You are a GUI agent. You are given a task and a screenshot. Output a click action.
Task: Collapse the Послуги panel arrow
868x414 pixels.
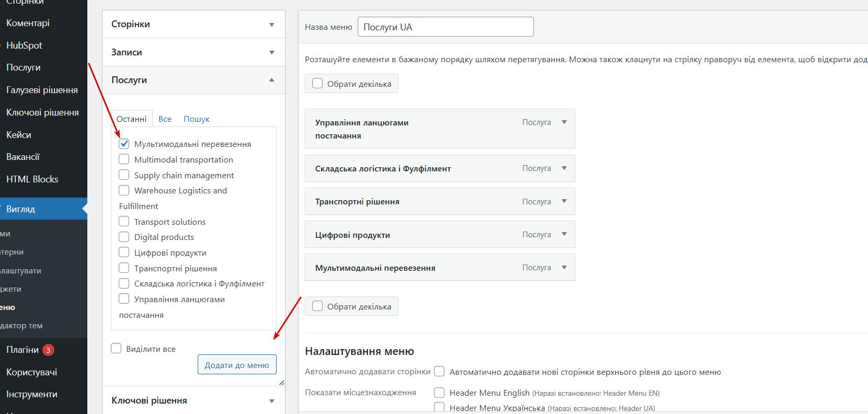coord(271,80)
